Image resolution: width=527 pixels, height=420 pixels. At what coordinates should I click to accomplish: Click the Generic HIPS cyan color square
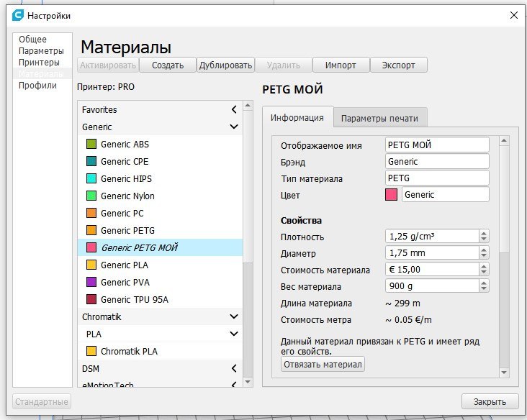coord(91,178)
